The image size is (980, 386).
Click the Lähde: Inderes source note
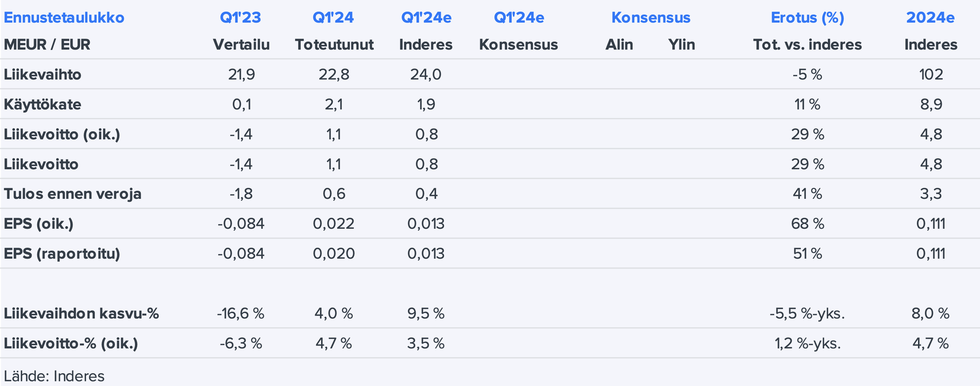pyautogui.click(x=54, y=376)
